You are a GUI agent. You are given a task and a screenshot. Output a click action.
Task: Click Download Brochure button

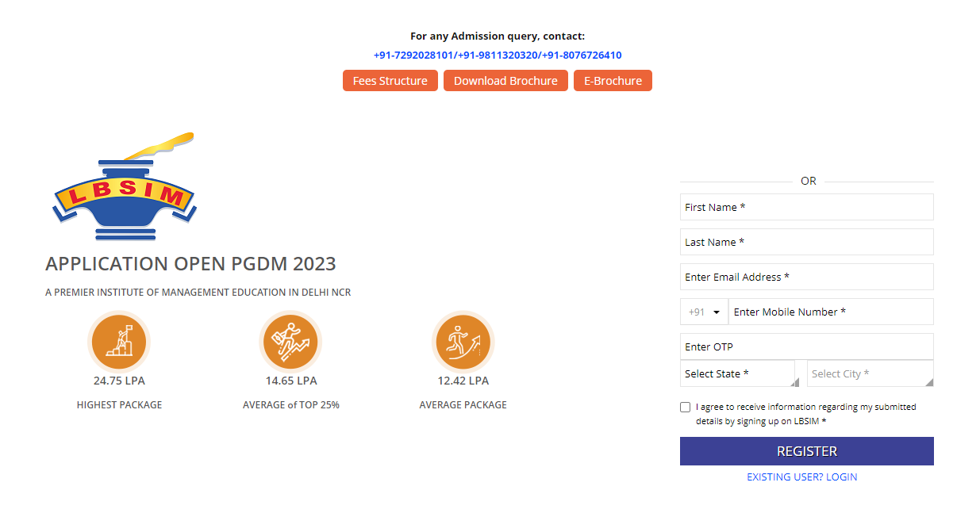505,81
